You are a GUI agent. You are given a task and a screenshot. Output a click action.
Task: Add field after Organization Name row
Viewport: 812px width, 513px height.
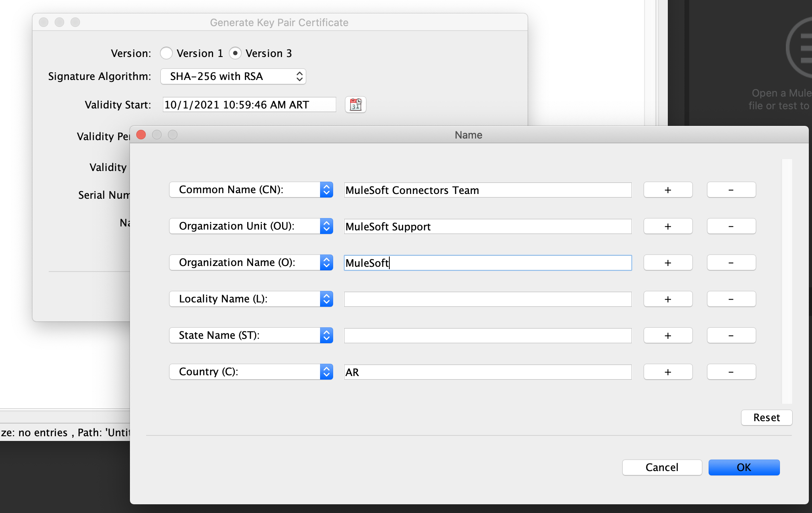coord(668,263)
